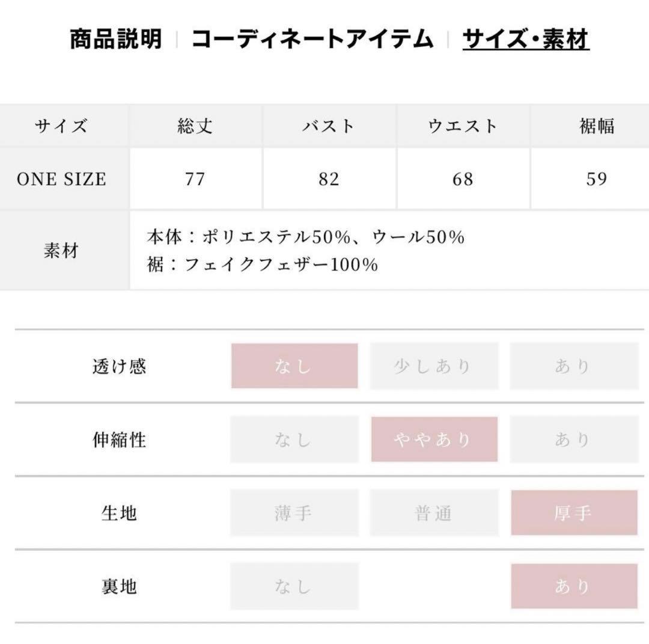Screen dimensions: 649x644
Task: Select the サイズ・素材 tab
Action: point(526,40)
